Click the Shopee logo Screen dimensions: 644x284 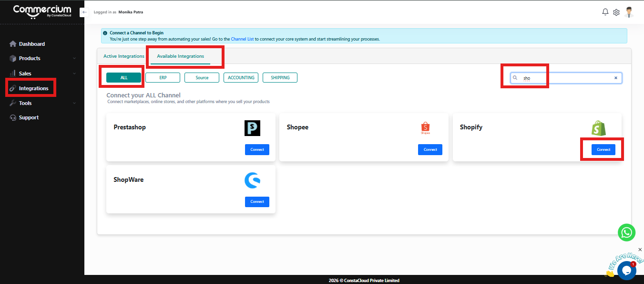click(425, 128)
